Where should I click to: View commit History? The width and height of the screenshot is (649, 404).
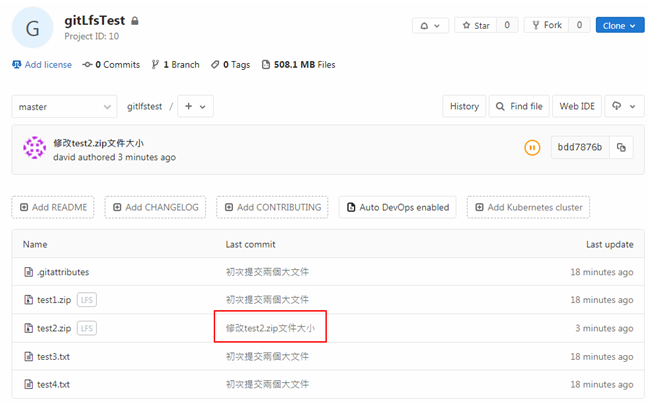(463, 106)
